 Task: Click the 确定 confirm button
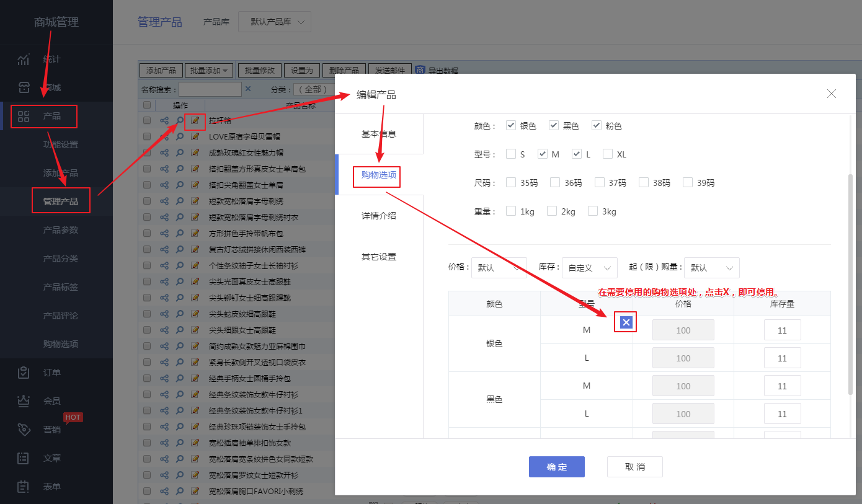point(557,467)
